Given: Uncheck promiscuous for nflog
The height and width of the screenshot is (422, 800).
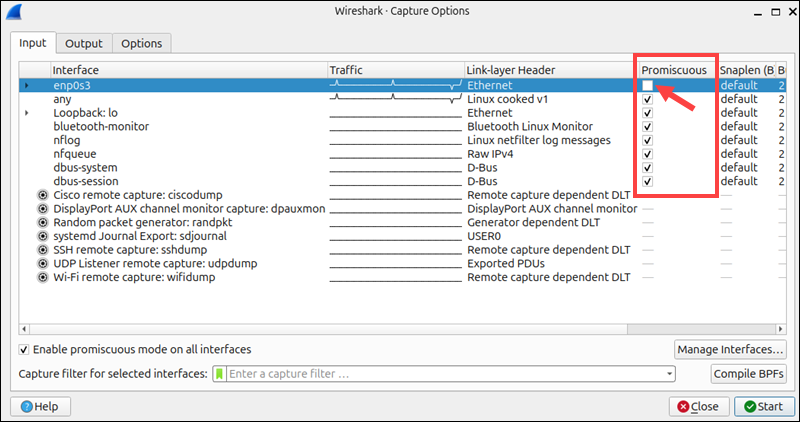Looking at the screenshot, I should click(647, 140).
